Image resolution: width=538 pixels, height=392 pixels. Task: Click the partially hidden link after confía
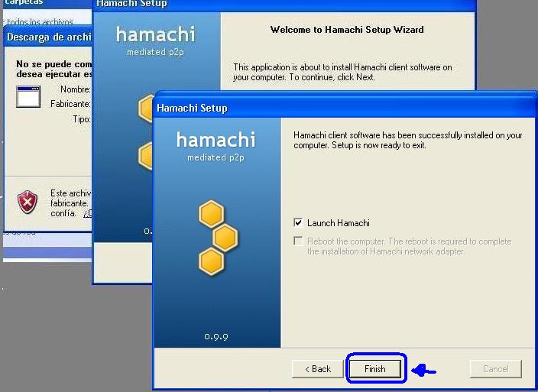coord(87,213)
